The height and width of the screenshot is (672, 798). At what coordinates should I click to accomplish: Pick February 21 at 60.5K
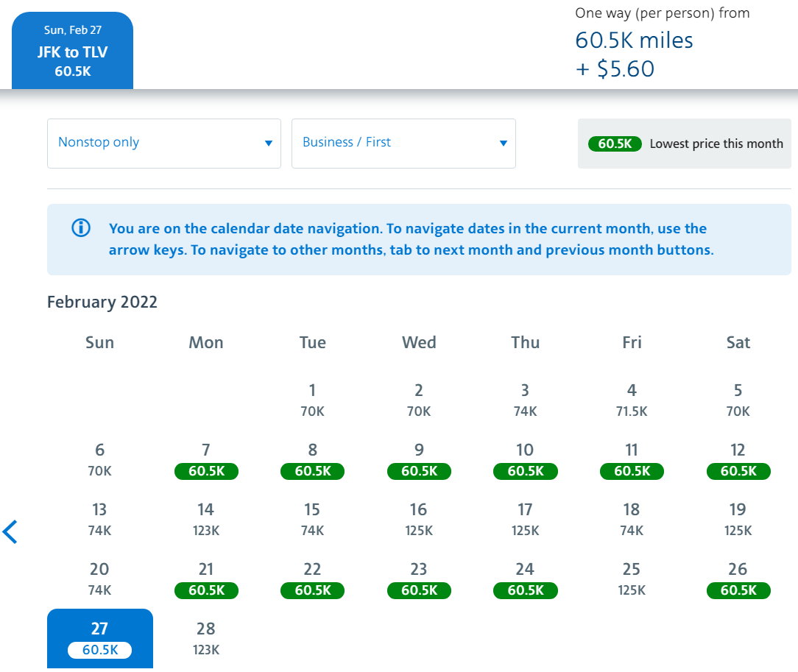click(206, 580)
